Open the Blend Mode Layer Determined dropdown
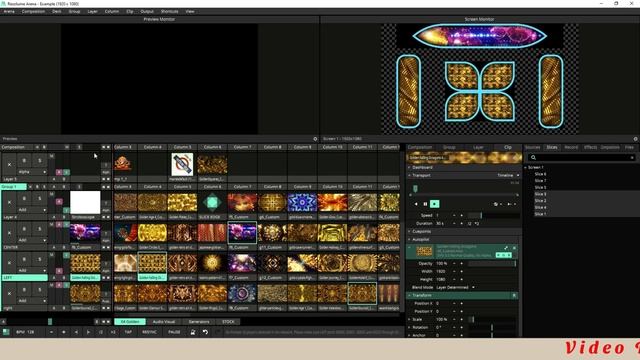 tap(456, 287)
